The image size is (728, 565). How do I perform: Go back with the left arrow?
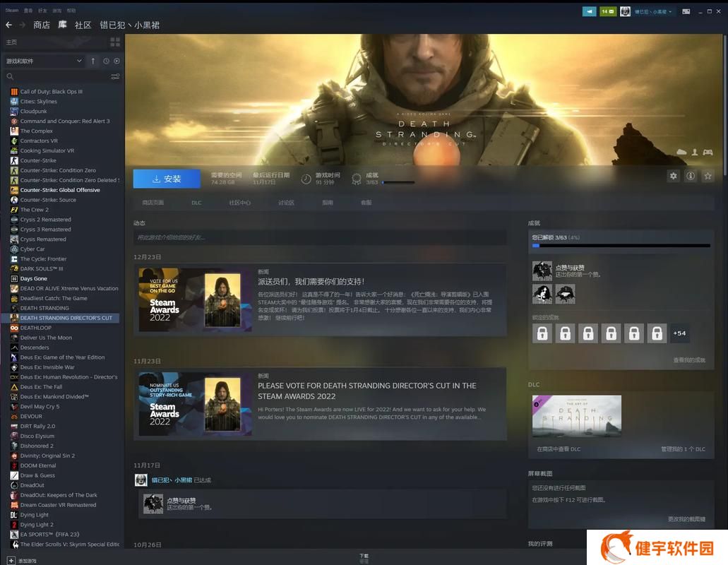8,25
